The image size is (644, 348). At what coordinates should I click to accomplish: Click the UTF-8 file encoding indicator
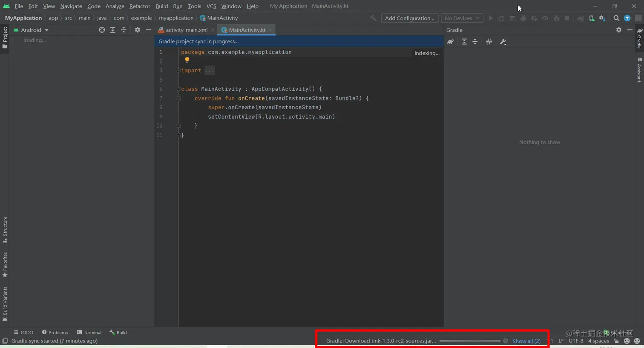coord(576,341)
